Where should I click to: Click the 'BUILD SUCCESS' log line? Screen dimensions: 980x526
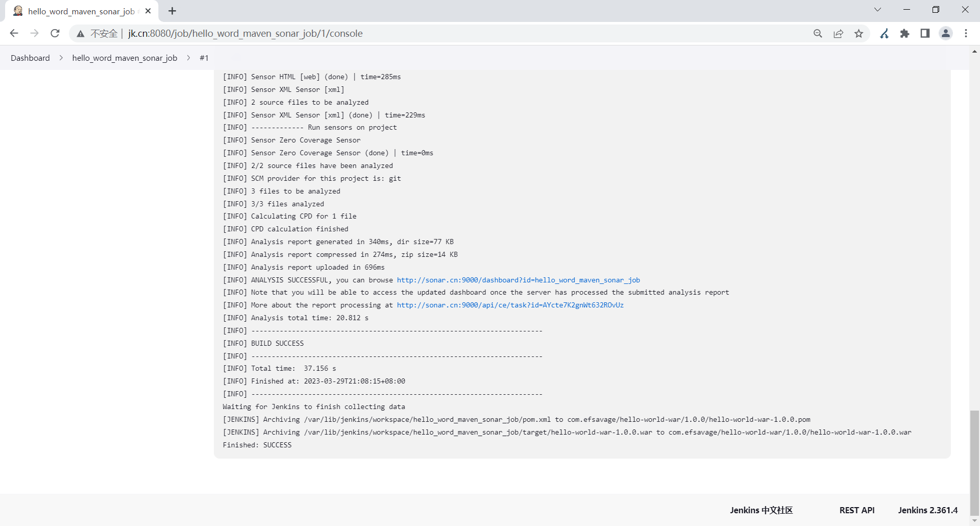click(263, 343)
